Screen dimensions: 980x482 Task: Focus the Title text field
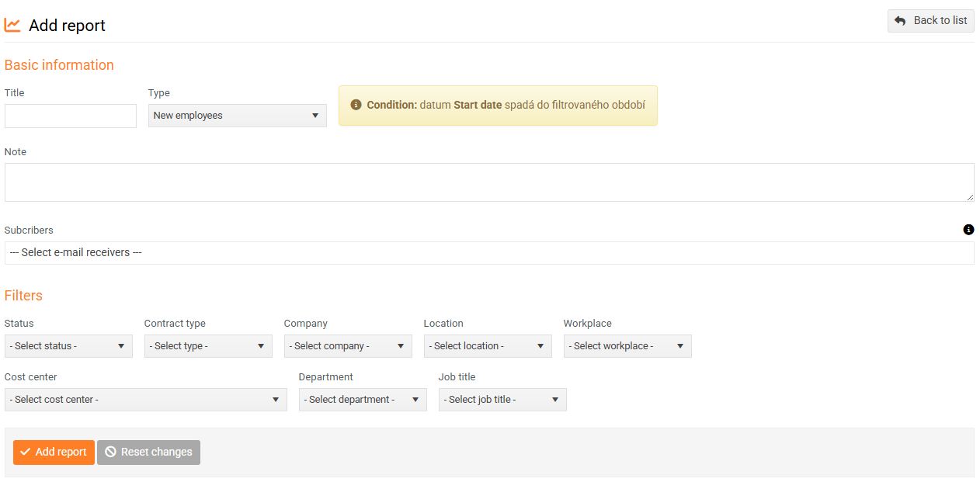(x=71, y=116)
